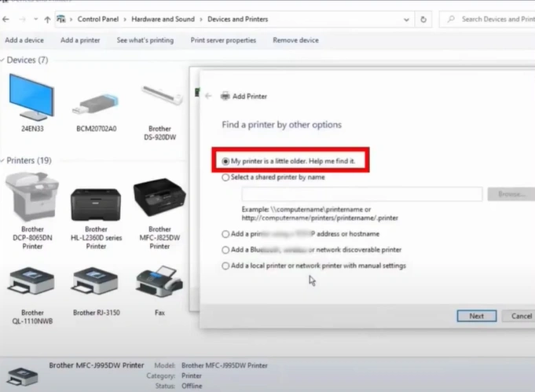Click 'Add a printer' in the command bar
The image size is (535, 392).
[80, 40]
